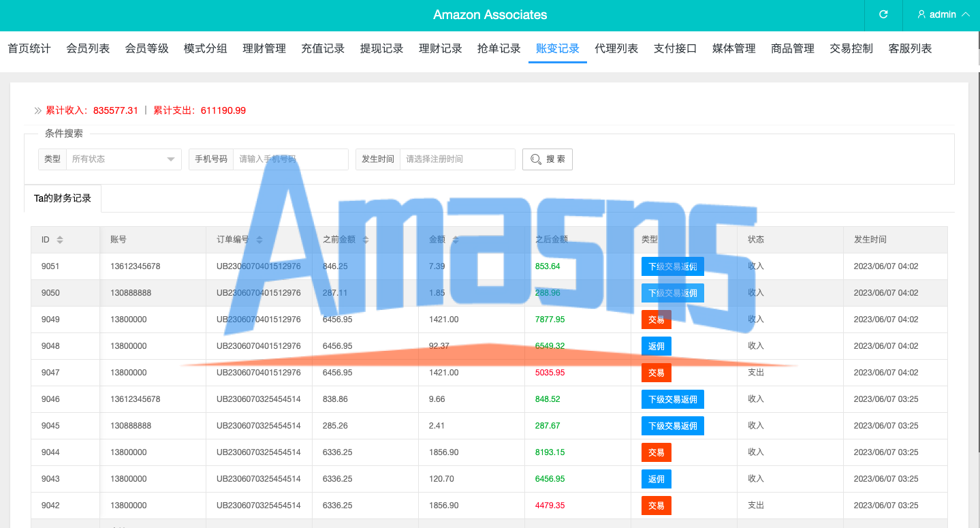This screenshot has width=980, height=528.
Task: Open 商品管理 menu item
Action: tap(793, 48)
